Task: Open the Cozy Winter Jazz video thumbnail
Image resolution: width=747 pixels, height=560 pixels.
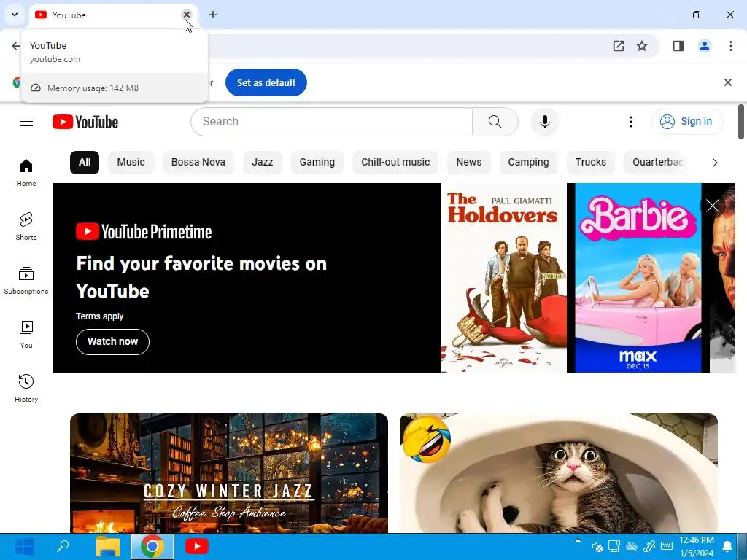Action: [x=229, y=473]
